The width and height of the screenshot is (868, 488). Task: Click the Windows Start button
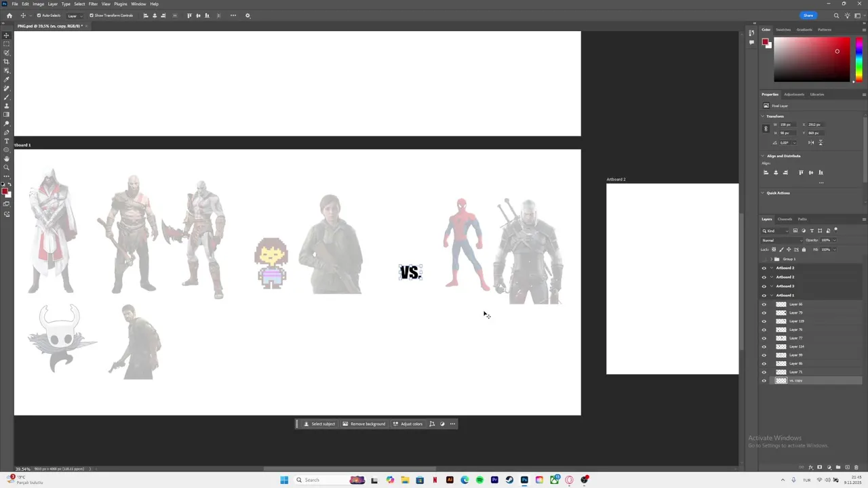(x=284, y=480)
